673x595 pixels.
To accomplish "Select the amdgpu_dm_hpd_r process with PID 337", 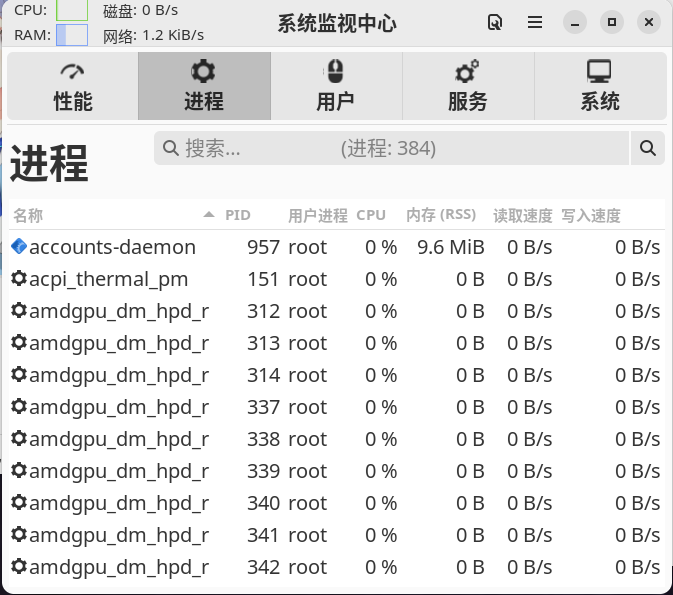I will 120,407.
